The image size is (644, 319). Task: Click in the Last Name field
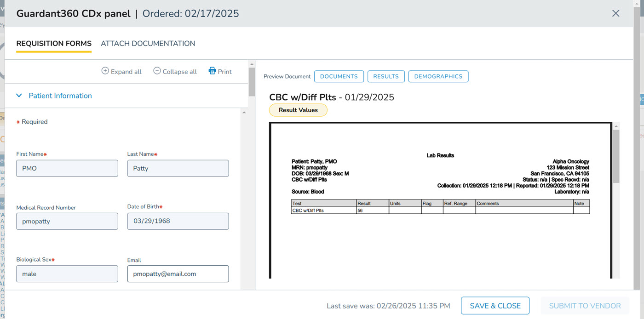(178, 168)
